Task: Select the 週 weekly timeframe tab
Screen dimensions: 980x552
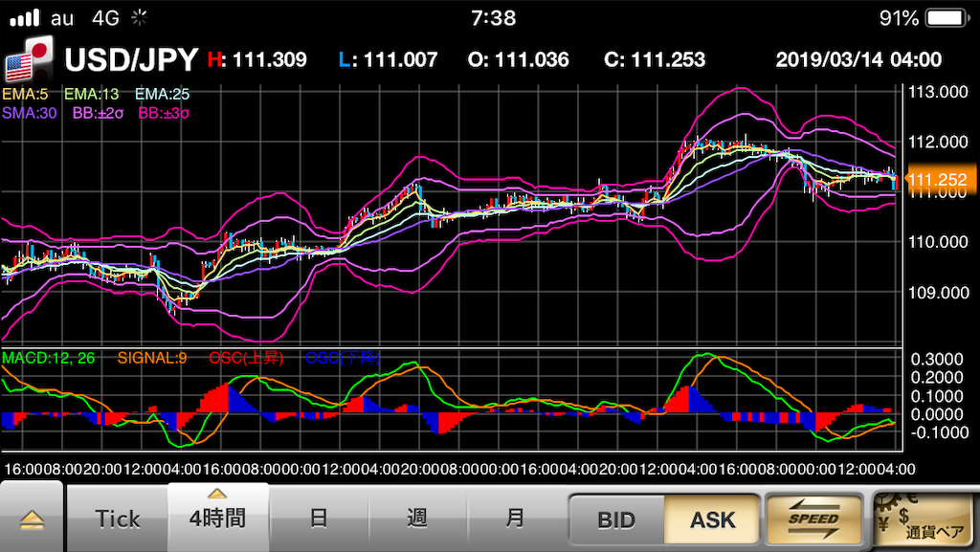Action: coord(417,519)
